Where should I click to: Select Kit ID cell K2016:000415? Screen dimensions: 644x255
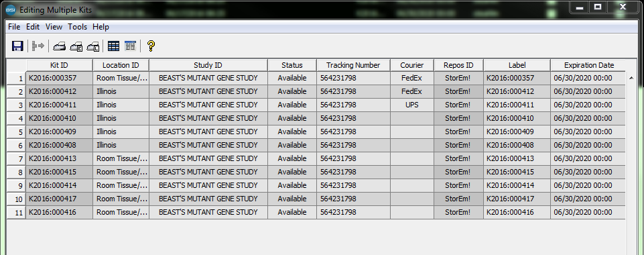[x=59, y=172]
